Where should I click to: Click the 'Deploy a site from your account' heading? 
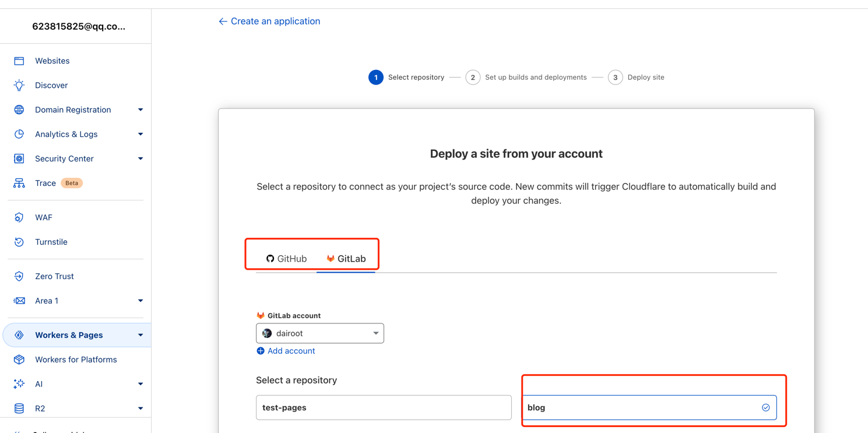(x=516, y=154)
